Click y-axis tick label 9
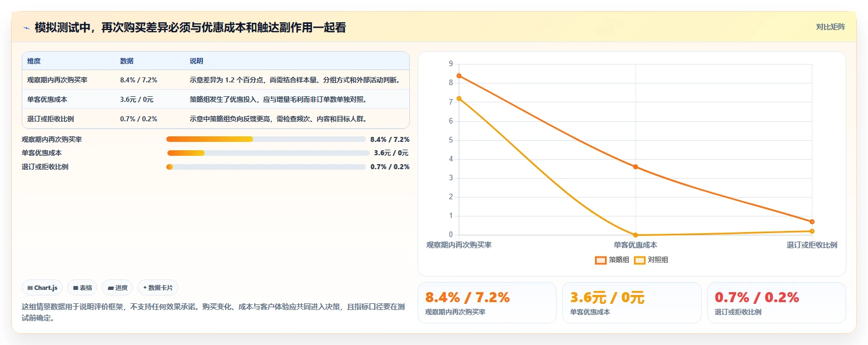 click(x=450, y=64)
